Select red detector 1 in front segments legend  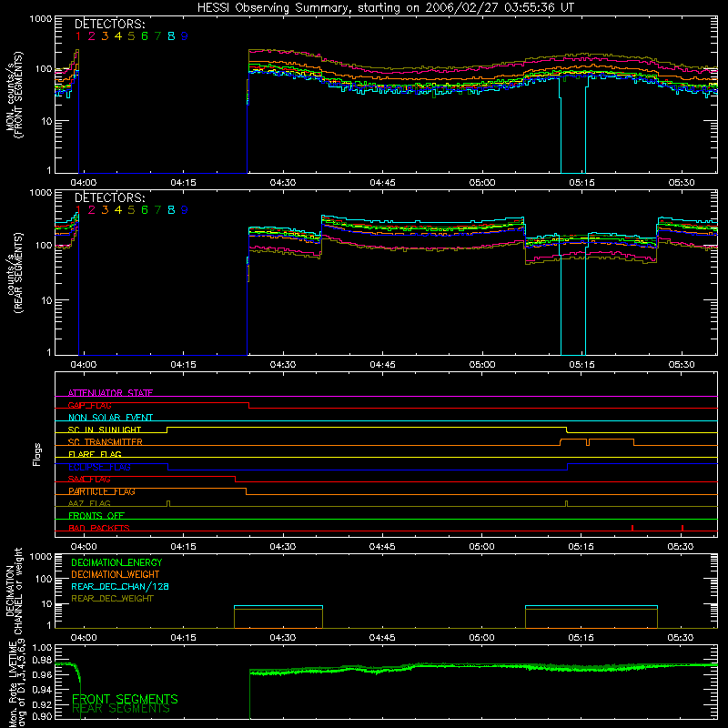[x=78, y=36]
